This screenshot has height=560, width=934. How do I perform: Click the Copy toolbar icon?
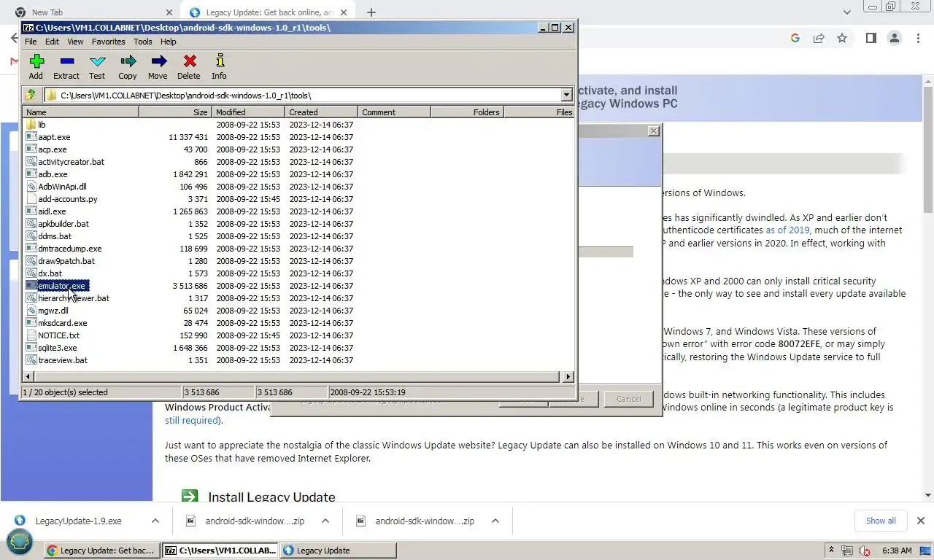point(128,66)
